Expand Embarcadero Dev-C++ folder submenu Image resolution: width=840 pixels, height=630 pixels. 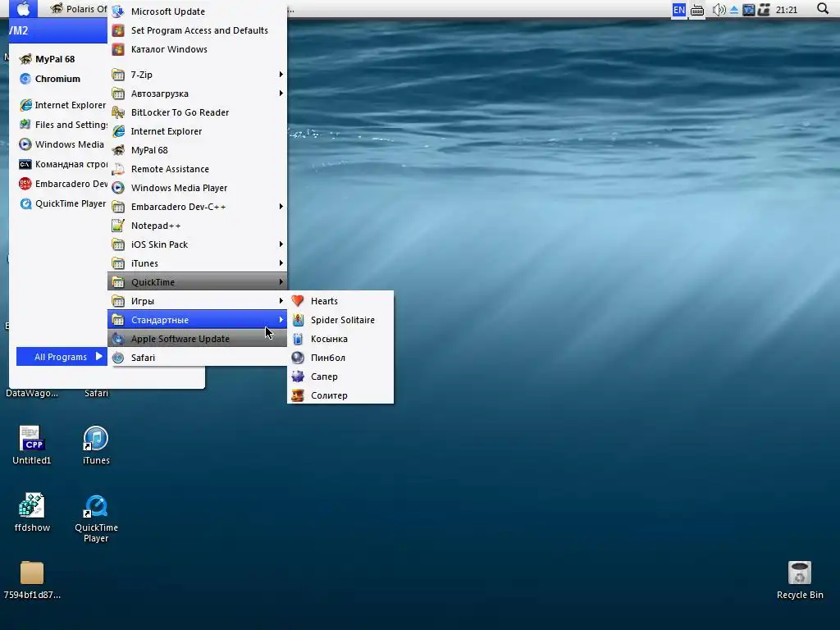pos(197,207)
